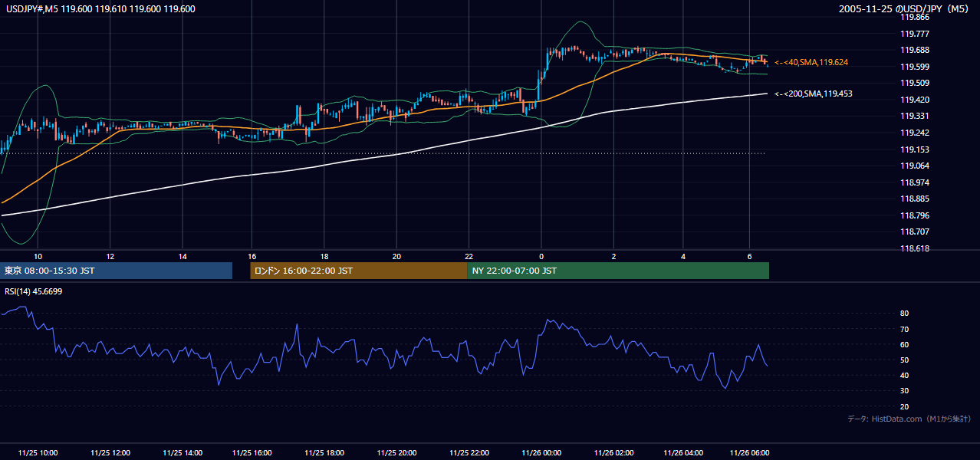This screenshot has width=980, height=460.
Task: Click price axis value 119.420
Action: 915,100
